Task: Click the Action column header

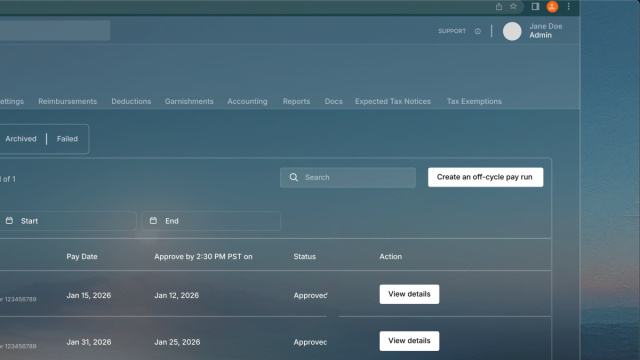Action: [x=391, y=257]
